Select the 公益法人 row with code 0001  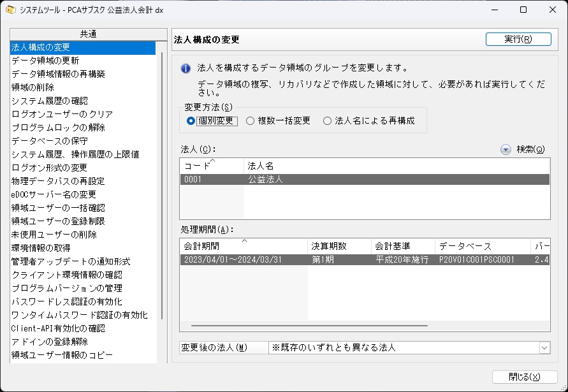(364, 180)
